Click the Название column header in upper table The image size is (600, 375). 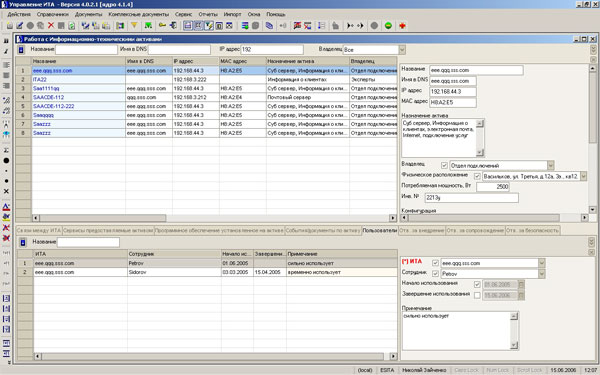click(78, 61)
